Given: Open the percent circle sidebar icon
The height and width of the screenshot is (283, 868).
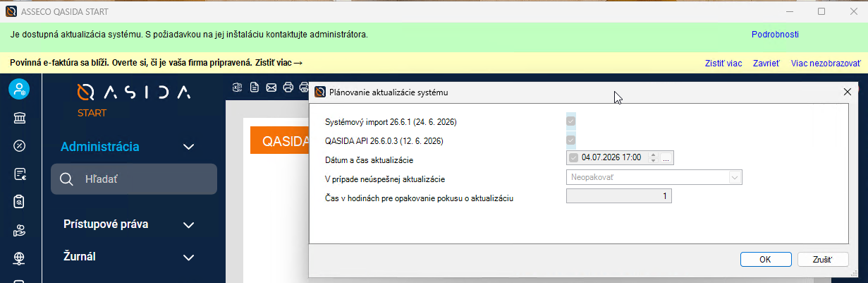Looking at the screenshot, I should pos(20,145).
